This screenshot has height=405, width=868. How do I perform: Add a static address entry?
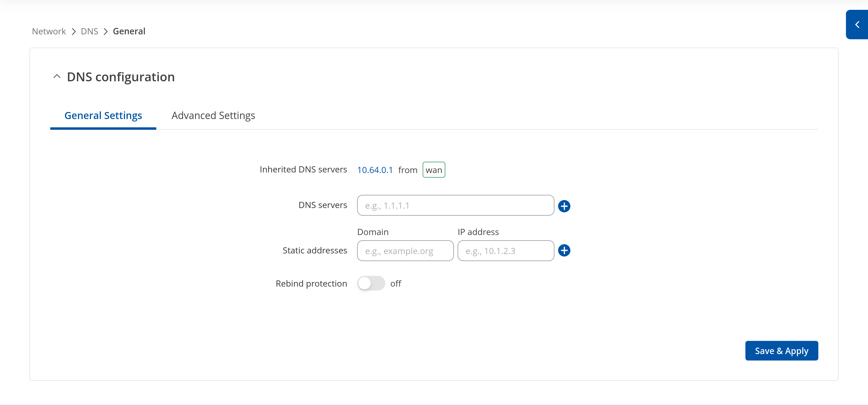point(564,251)
